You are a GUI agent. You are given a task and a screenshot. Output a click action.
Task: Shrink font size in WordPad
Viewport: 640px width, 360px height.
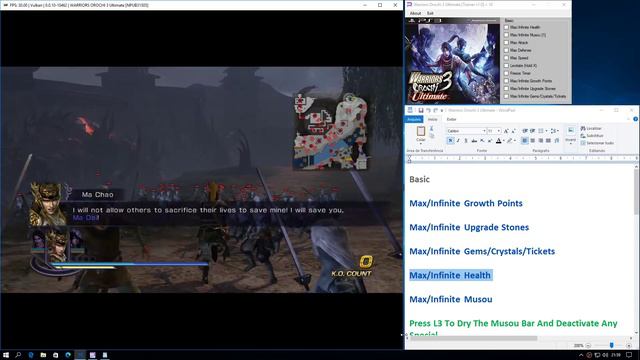(x=513, y=131)
